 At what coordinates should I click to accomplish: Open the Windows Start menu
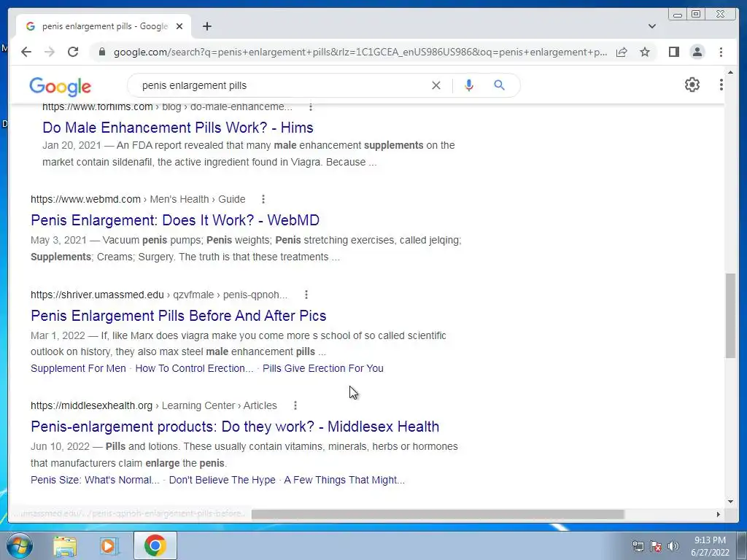pos(20,545)
